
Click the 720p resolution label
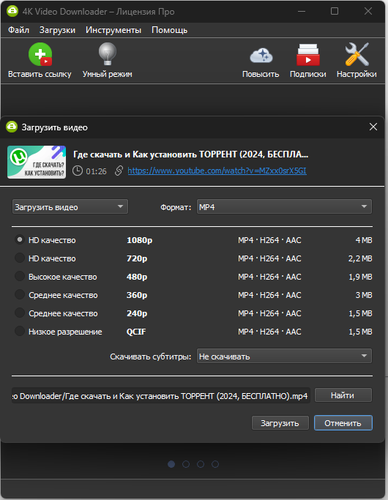click(137, 259)
